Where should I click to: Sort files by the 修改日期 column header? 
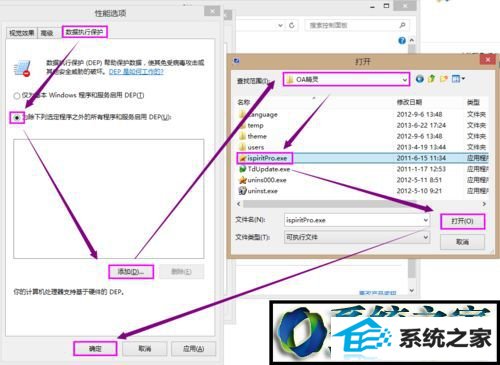tap(409, 102)
